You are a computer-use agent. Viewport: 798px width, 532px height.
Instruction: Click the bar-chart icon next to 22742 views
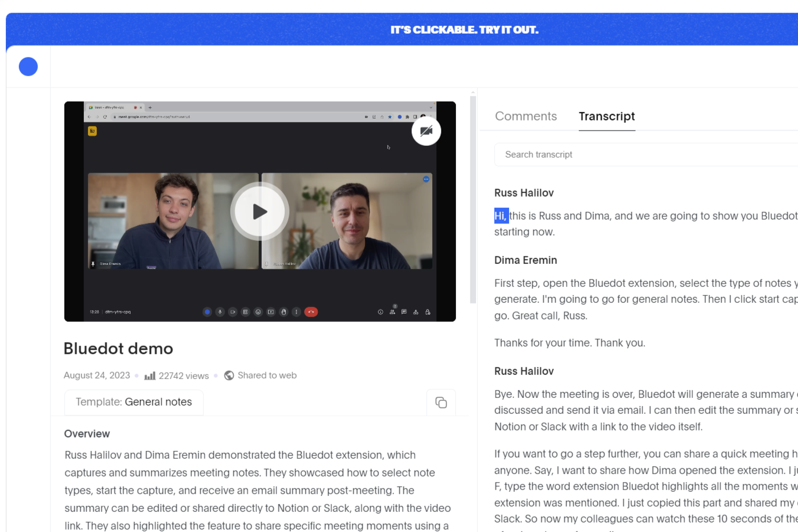(149, 376)
